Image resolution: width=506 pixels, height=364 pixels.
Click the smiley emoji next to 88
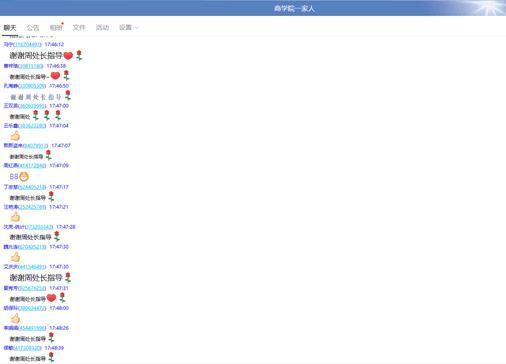(24, 177)
